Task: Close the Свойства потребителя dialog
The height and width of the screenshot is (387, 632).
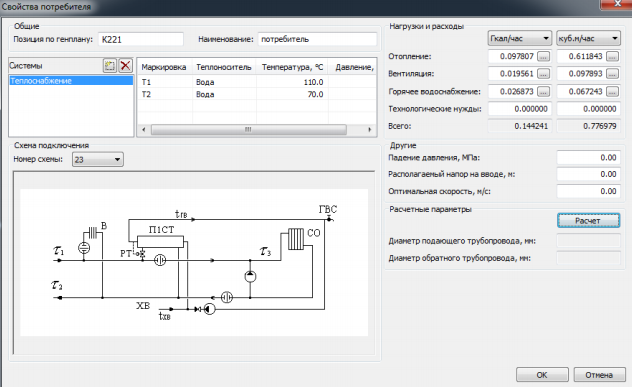Action: pyautogui.click(x=616, y=4)
